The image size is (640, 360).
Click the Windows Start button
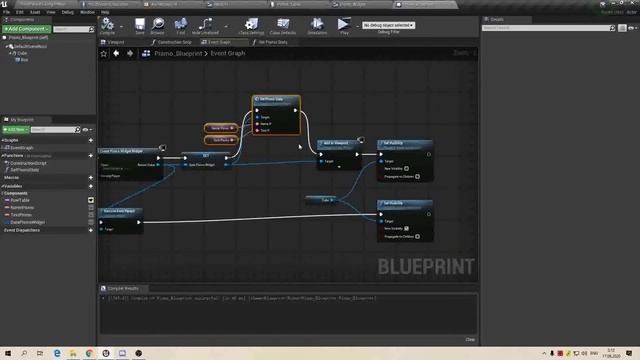8,353
